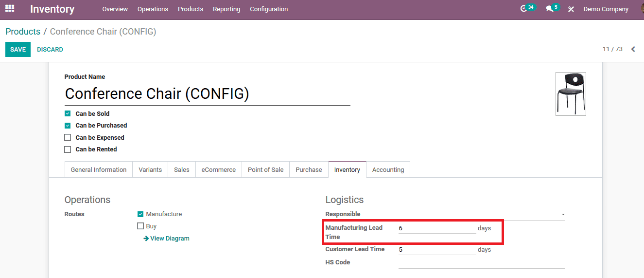
Task: Switch to the Purchase tab
Action: tap(309, 169)
